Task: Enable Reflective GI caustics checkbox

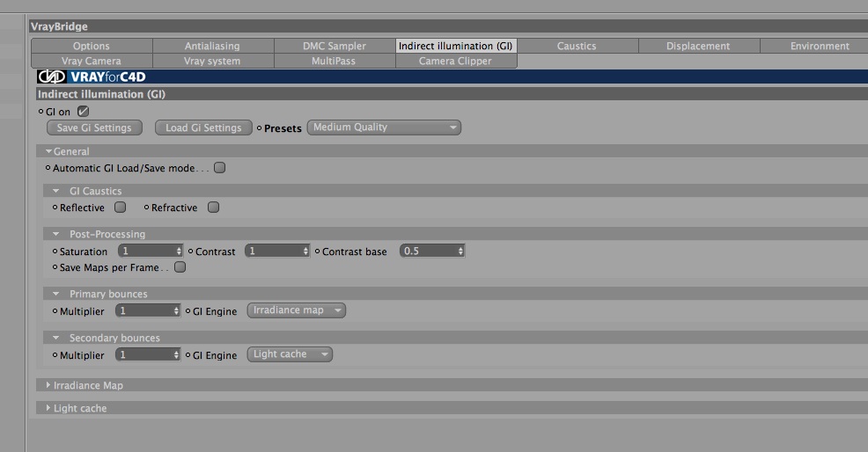Action: tap(120, 208)
